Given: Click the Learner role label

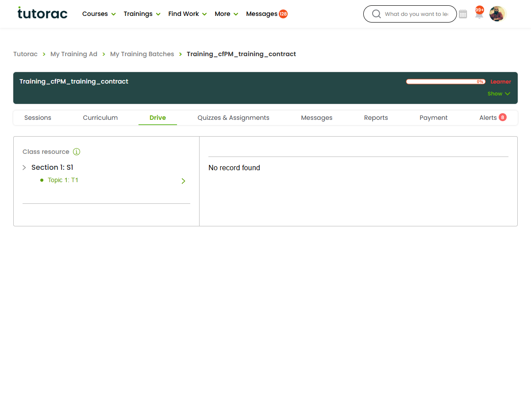Looking at the screenshot, I should [501, 82].
